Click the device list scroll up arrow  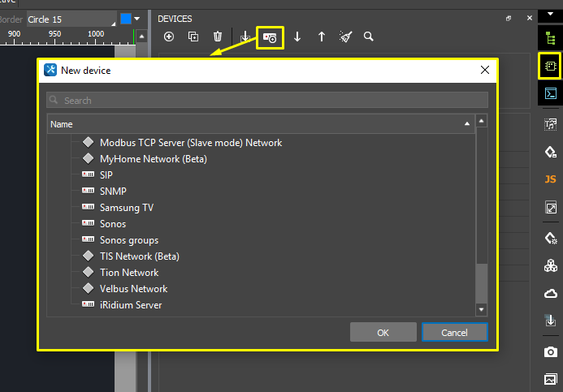(482, 121)
